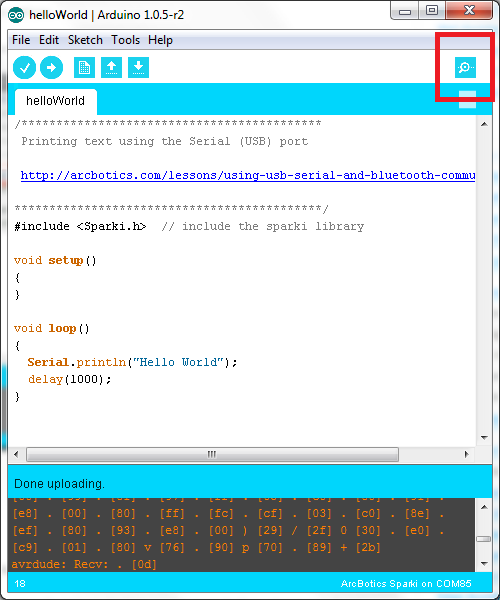This screenshot has width=500, height=600.
Task: Open the Help menu
Action: click(160, 40)
